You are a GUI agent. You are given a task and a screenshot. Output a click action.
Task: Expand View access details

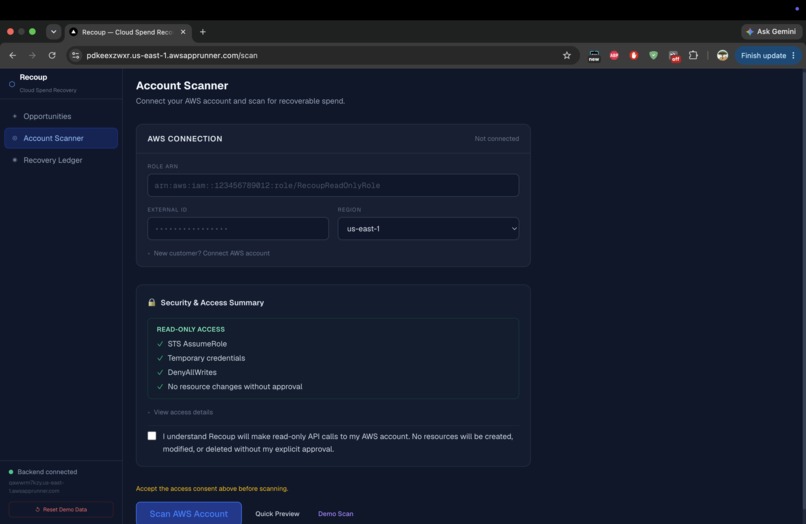180,412
